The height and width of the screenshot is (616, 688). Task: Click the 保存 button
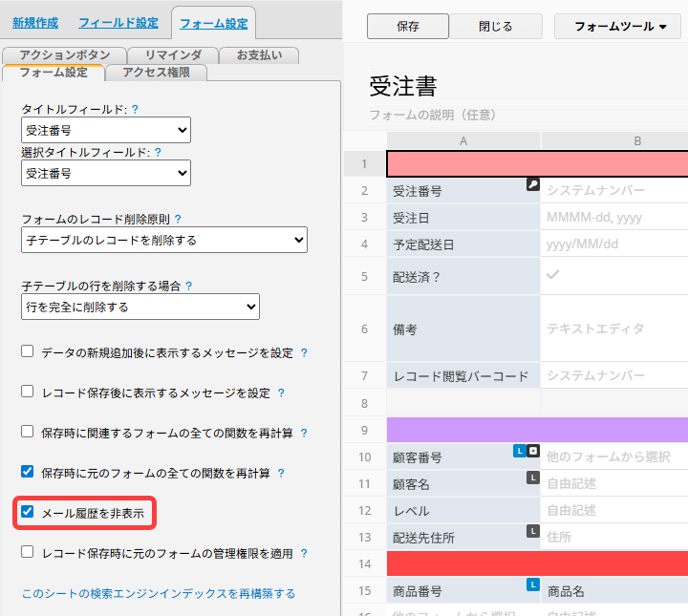[x=407, y=27]
